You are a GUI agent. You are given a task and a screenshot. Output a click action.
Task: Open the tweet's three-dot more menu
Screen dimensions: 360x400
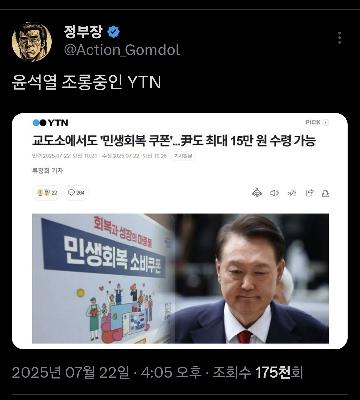pyautogui.click(x=339, y=38)
